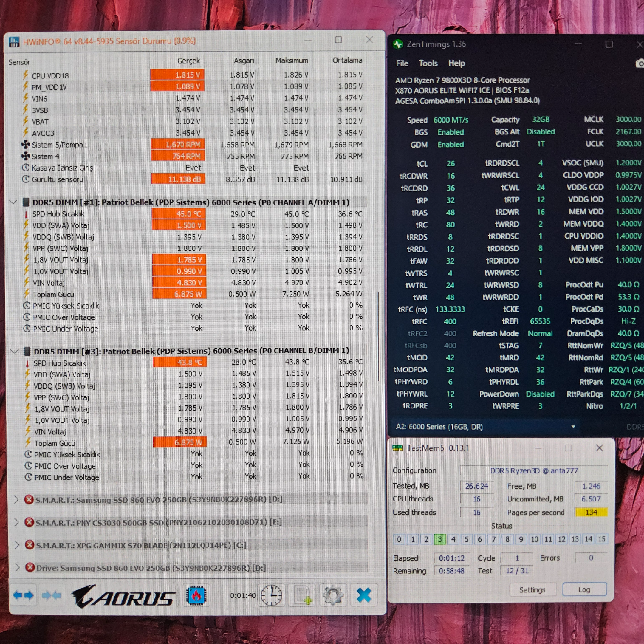Expand S.M.A.R.T. PNY CS3030 500GB group
The height and width of the screenshot is (644, 644).
tap(16, 522)
